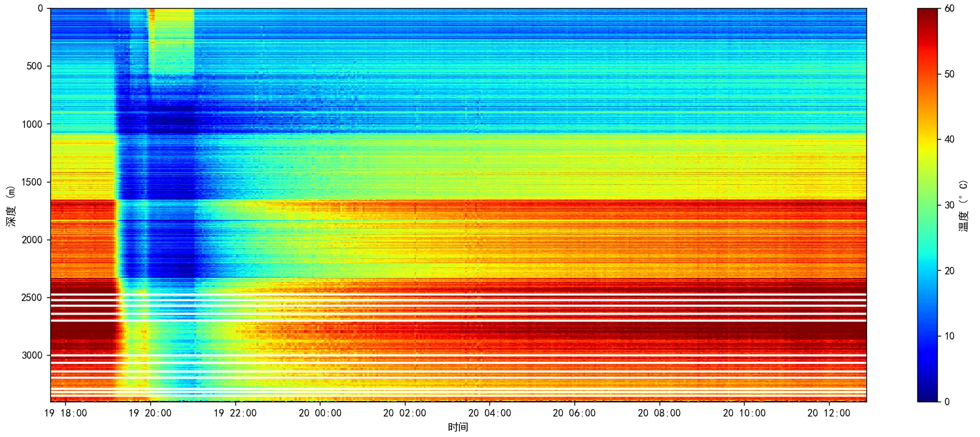Select the time tick label 19 20:00
Viewport: 980px width, 437px height.
pyautogui.click(x=150, y=413)
